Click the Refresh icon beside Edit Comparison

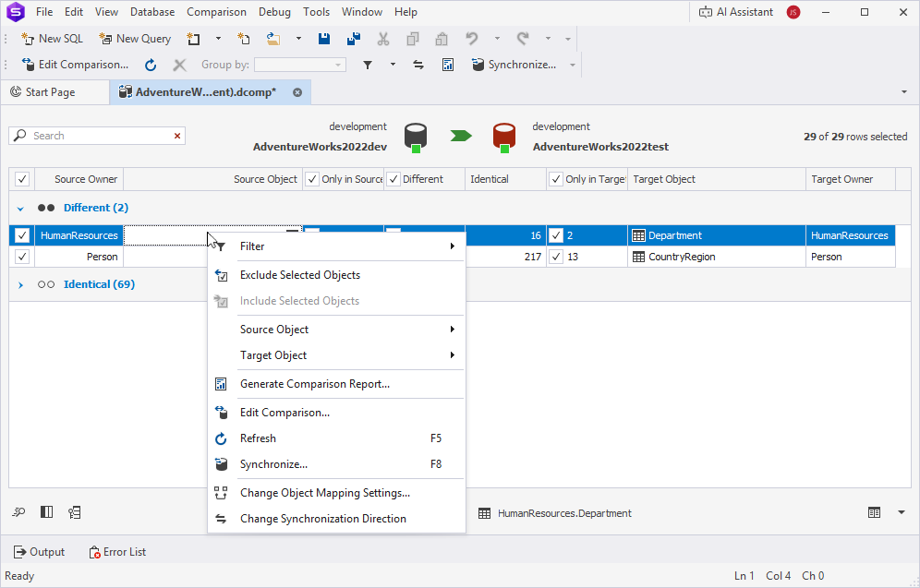tap(151, 65)
